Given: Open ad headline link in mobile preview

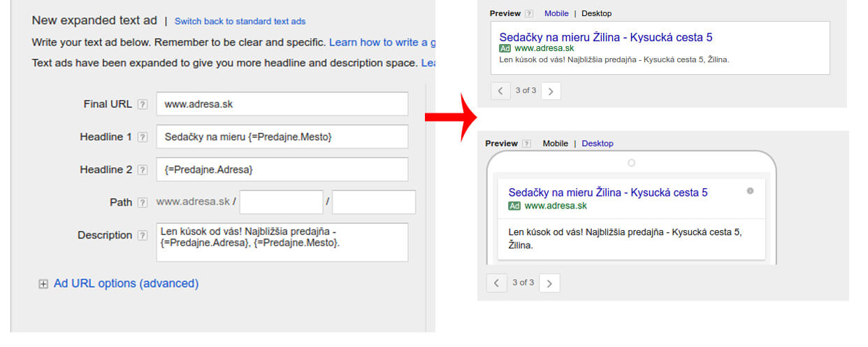Looking at the screenshot, I should click(608, 192).
